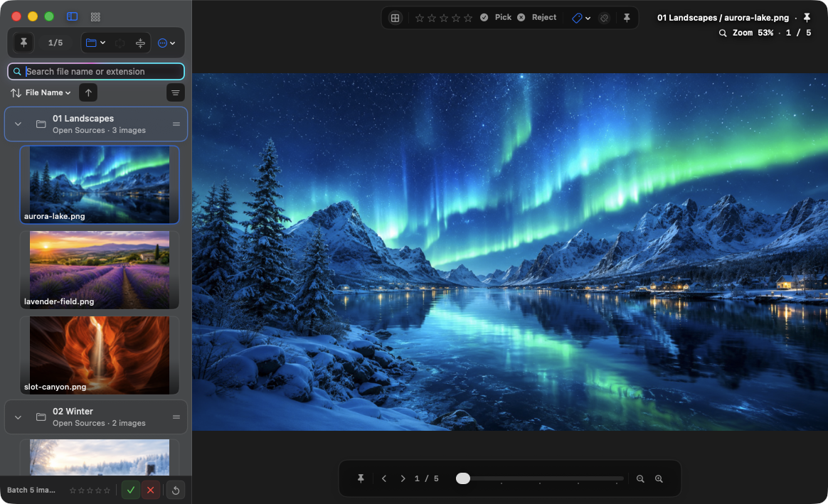The image size is (828, 504).
Task: Set batch rating to one star
Action: [73, 490]
